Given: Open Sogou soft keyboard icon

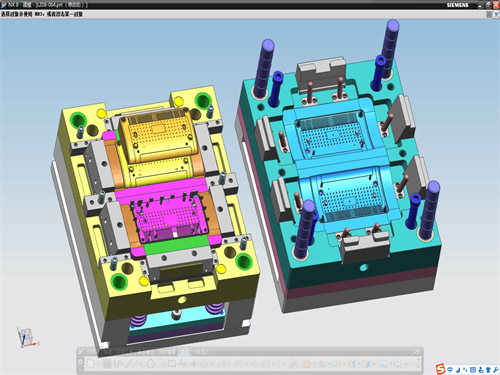Looking at the screenshot, I should coord(473,370).
